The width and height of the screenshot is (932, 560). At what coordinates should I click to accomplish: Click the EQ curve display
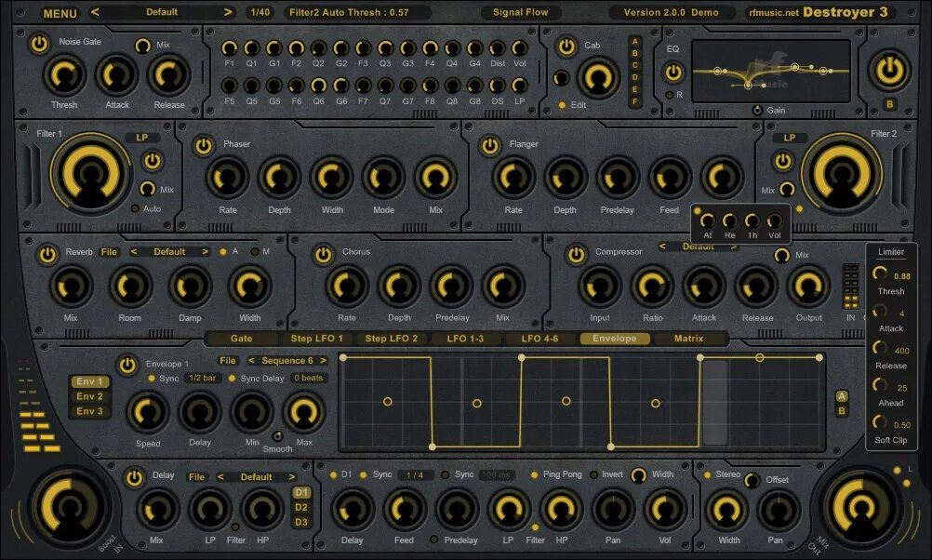[x=770, y=72]
